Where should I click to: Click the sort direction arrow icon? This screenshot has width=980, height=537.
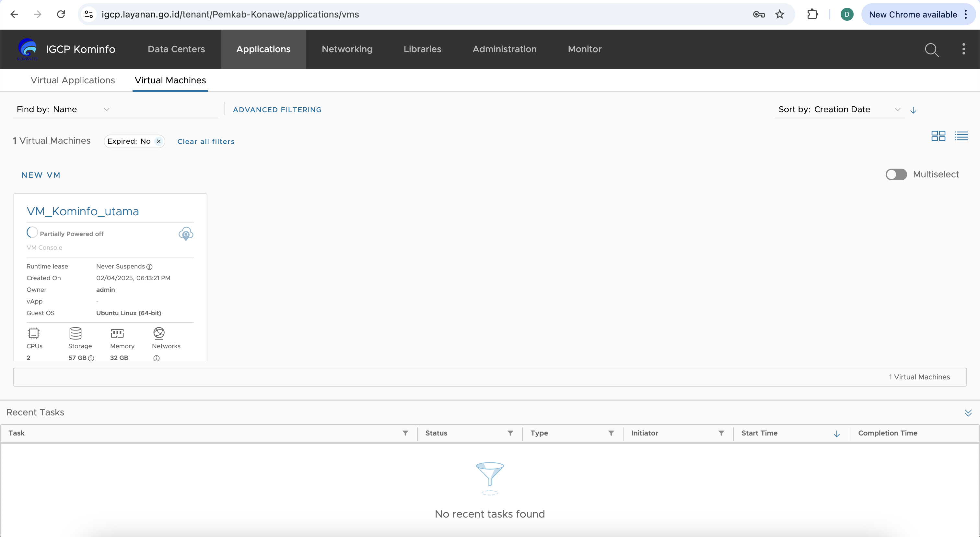tap(913, 110)
